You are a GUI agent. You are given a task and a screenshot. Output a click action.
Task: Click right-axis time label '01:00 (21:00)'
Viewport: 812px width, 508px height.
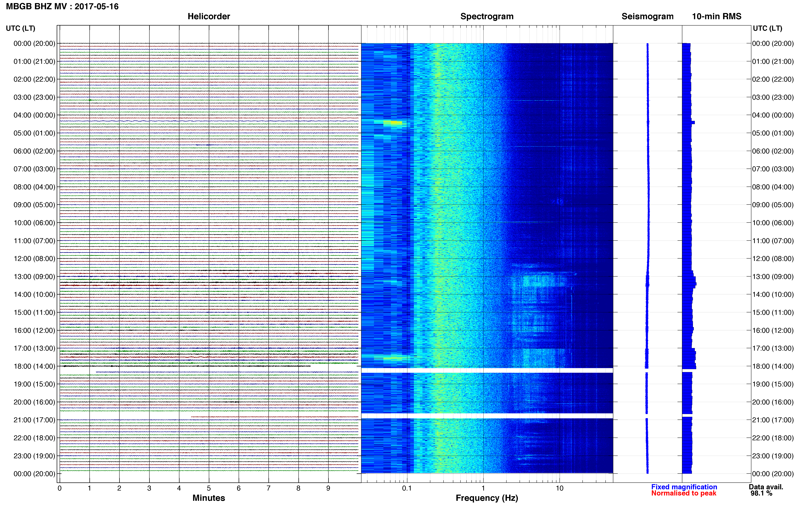point(773,62)
